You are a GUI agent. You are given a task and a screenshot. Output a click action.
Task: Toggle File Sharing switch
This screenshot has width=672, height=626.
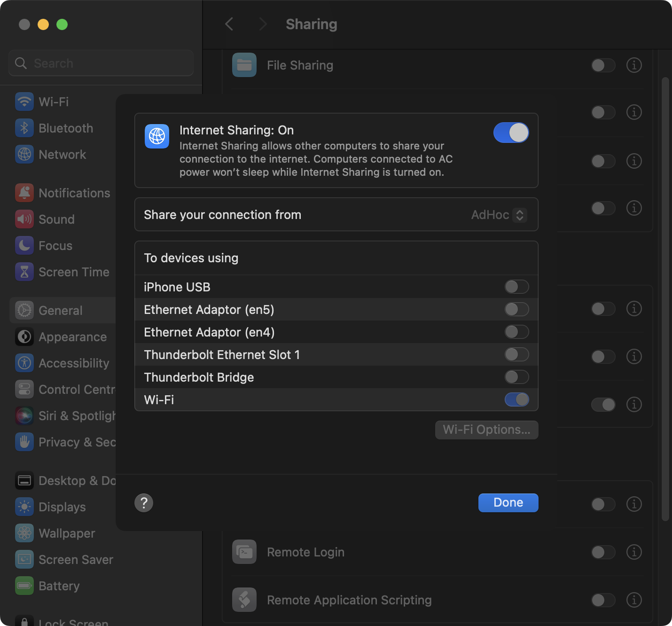click(603, 65)
